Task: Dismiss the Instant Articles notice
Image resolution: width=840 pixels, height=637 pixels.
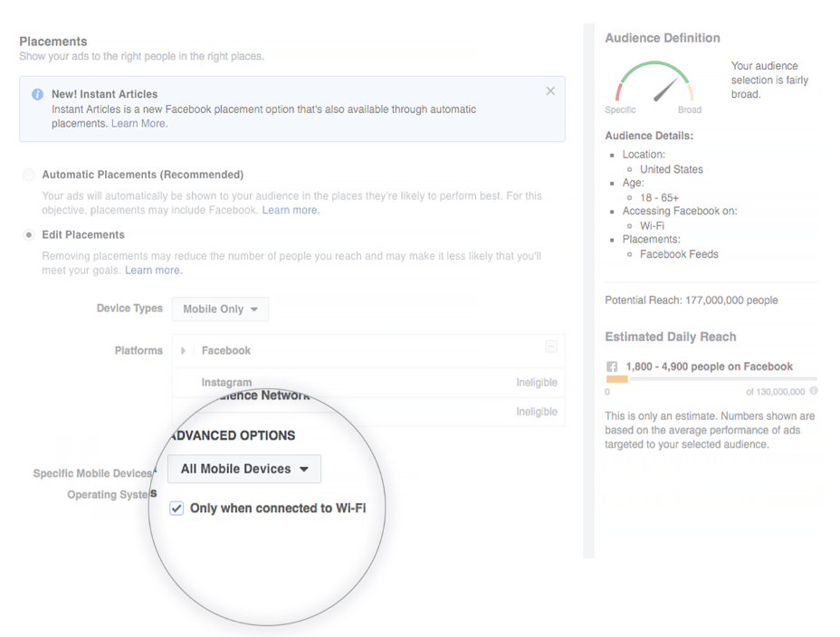Action: [550, 91]
